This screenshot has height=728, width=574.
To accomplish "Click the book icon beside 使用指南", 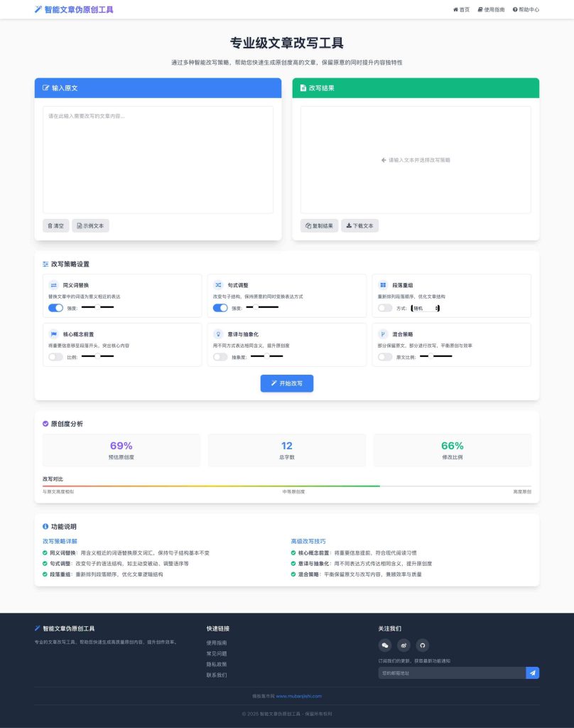I will coord(480,10).
